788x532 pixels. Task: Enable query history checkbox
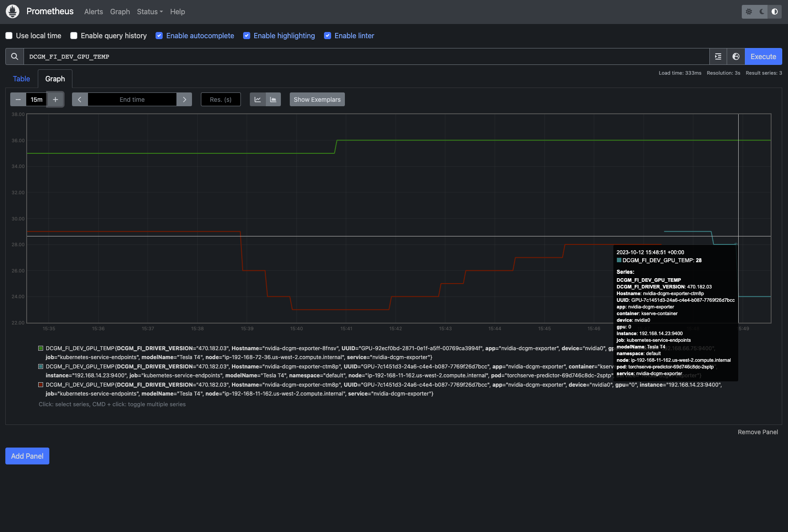[x=74, y=36]
